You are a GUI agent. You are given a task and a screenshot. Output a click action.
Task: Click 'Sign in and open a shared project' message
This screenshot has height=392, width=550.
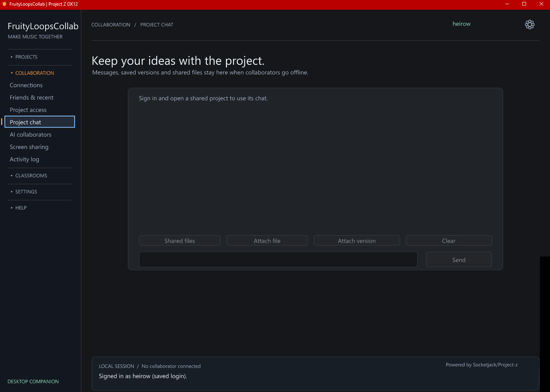(203, 98)
